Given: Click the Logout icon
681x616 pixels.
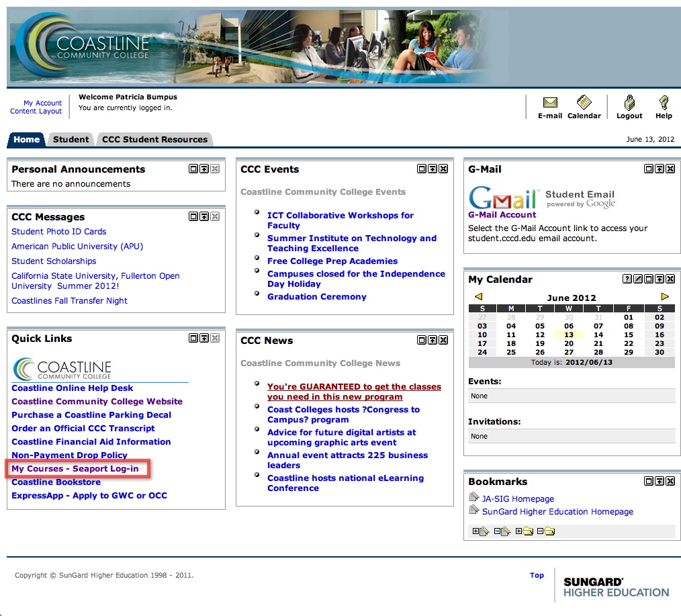Looking at the screenshot, I should [629, 103].
